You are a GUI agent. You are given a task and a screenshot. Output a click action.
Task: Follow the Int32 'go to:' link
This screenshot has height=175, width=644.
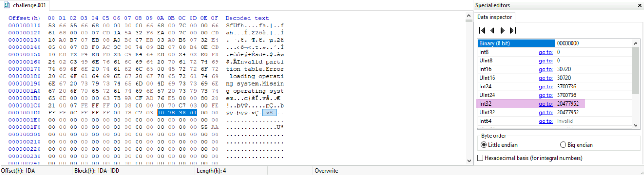[545, 104]
